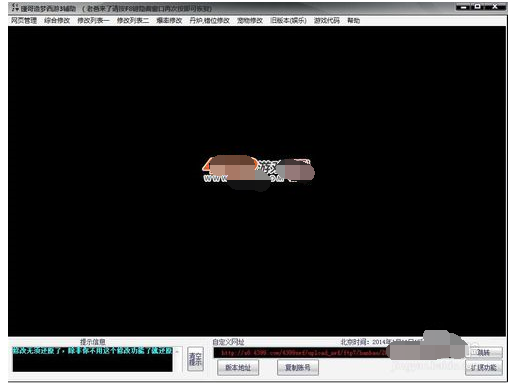Screen dimensions: 521x383
Task: Click the hint box scrollbar arrow
Action: (177, 352)
